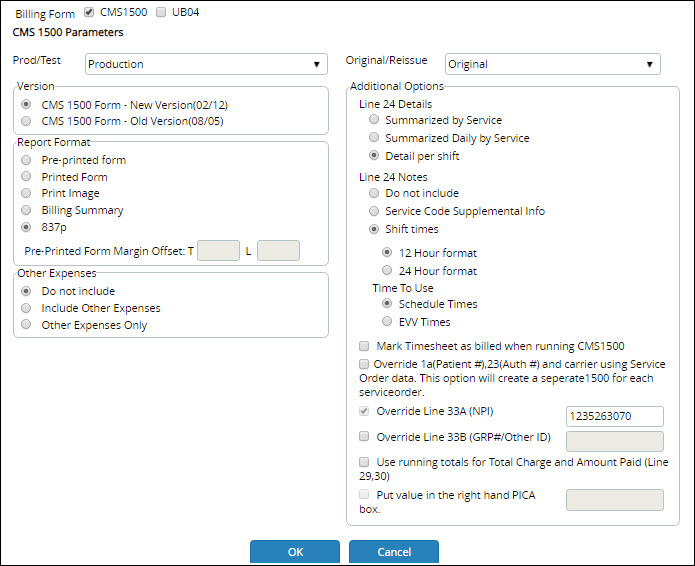Enable Override 1a(Patient #),23(Auth #) checkbox

point(364,364)
